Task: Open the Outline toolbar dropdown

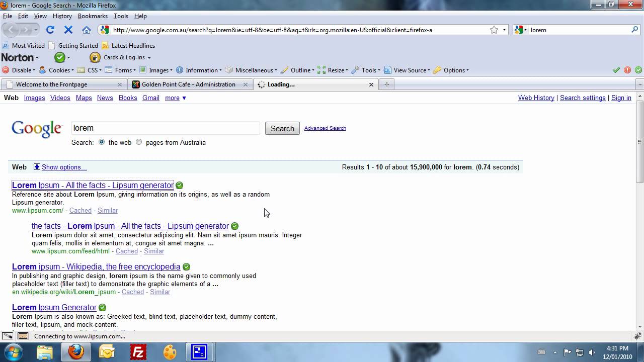Action: (x=297, y=70)
